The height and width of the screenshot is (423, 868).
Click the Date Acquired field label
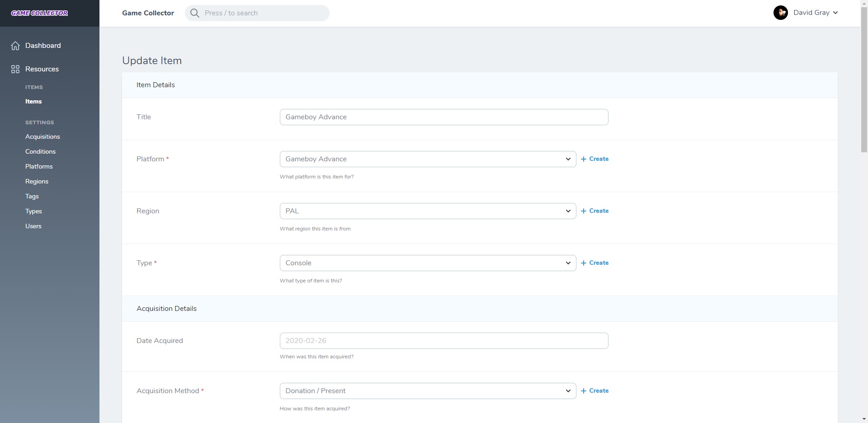pyautogui.click(x=160, y=341)
